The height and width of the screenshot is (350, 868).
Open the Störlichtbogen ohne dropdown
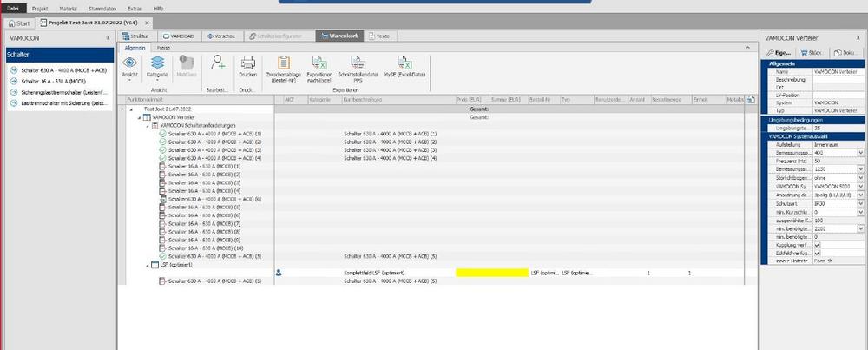(861, 178)
